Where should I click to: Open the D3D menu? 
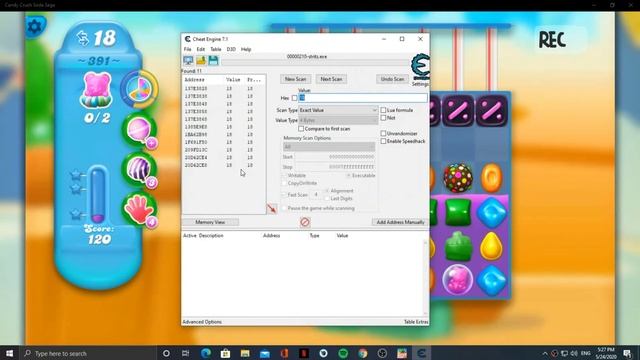click(231, 49)
